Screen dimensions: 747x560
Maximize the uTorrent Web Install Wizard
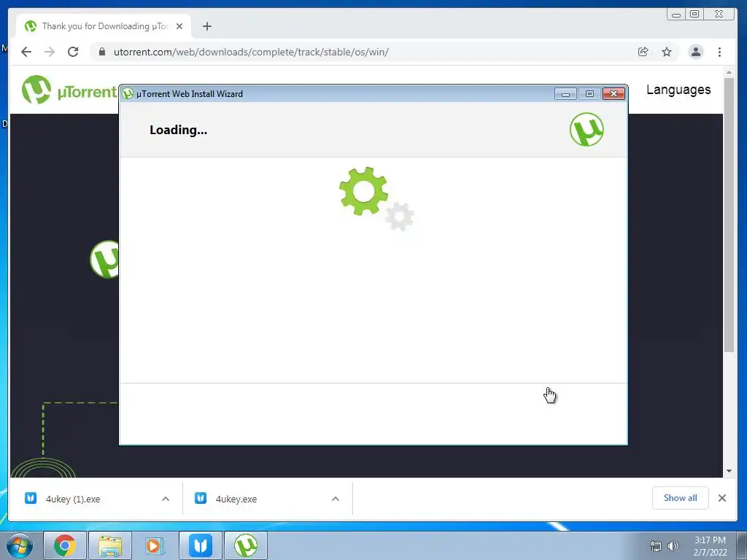coord(589,94)
